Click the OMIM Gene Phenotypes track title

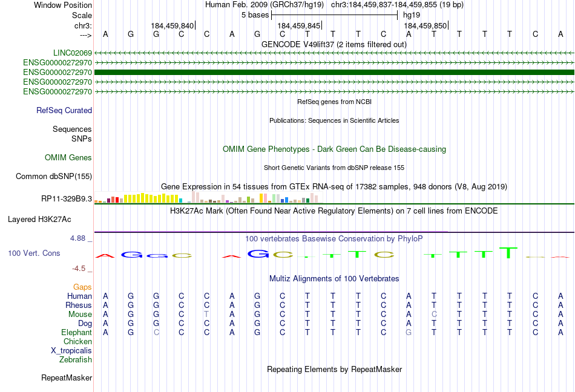[334, 149]
